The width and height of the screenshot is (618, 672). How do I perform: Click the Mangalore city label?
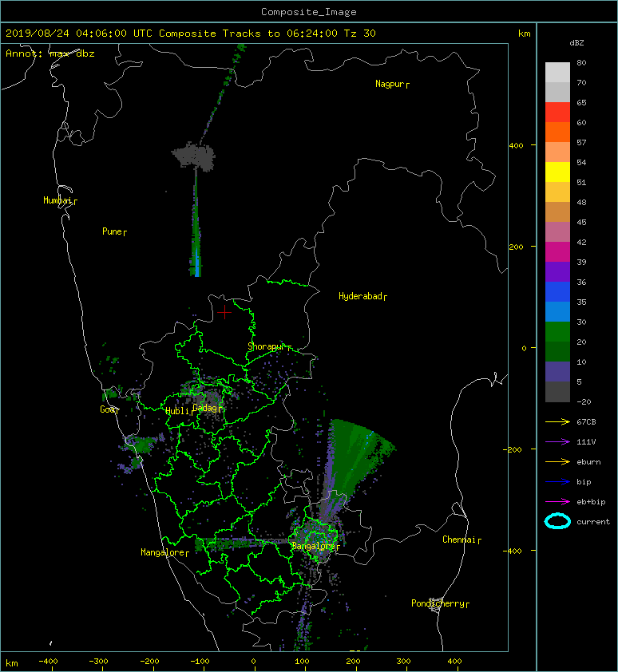click(x=163, y=552)
